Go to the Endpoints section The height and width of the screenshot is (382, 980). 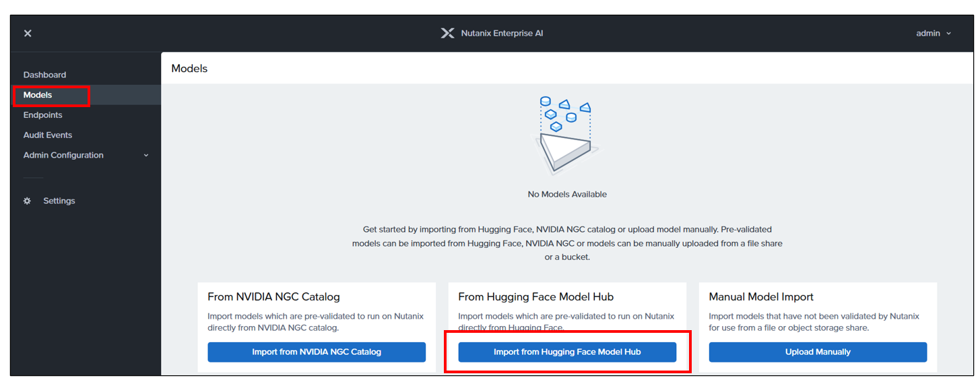(42, 115)
